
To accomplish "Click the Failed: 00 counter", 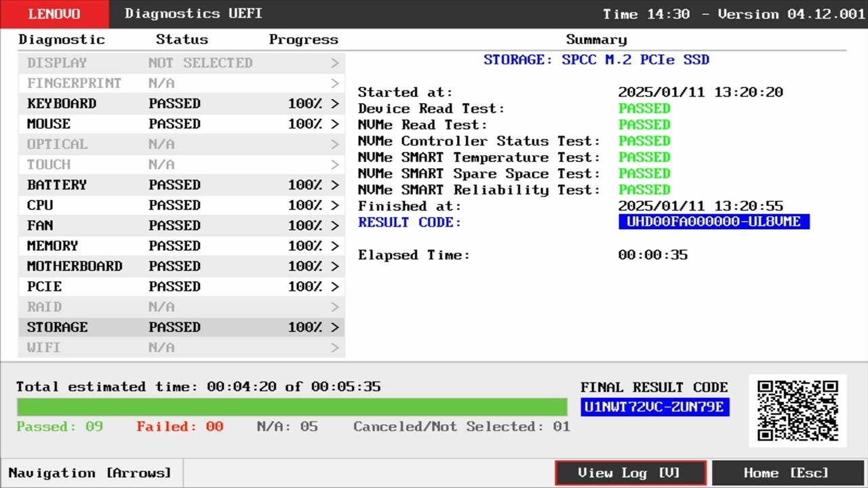I will [180, 426].
